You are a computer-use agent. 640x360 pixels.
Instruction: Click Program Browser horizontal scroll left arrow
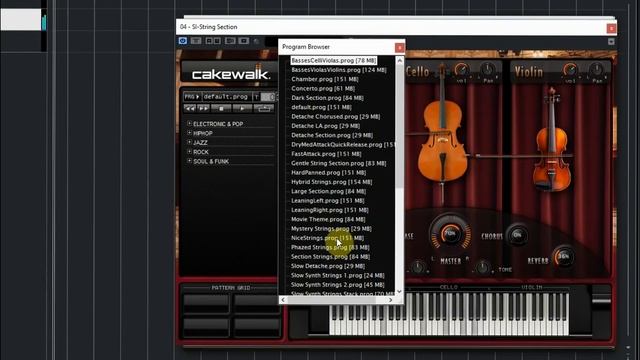point(283,300)
